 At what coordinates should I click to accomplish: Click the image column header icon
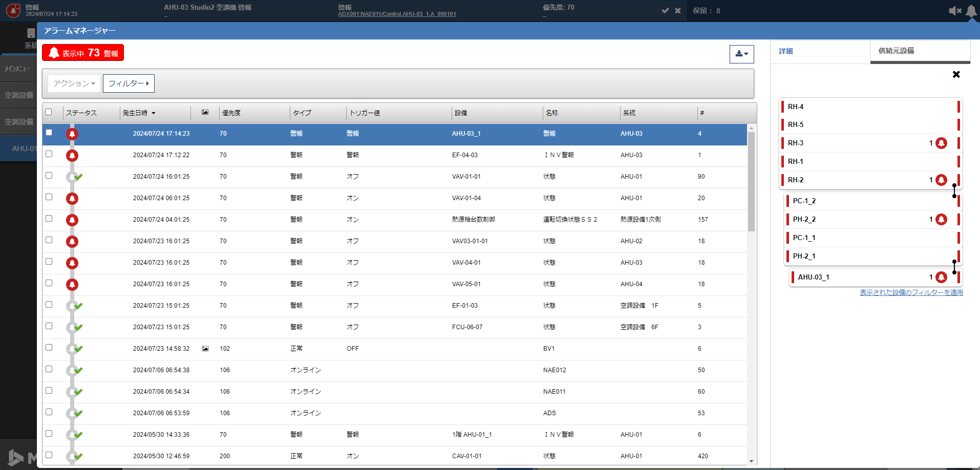pyautogui.click(x=205, y=112)
